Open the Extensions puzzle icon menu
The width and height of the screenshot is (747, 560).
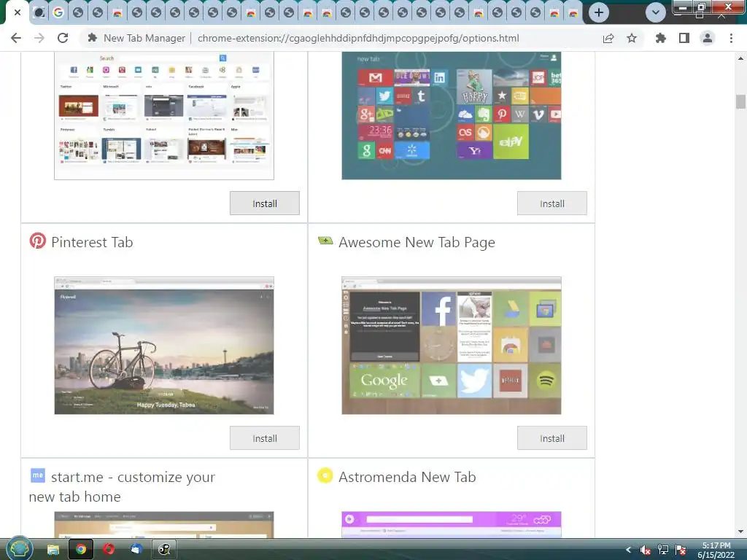660,38
